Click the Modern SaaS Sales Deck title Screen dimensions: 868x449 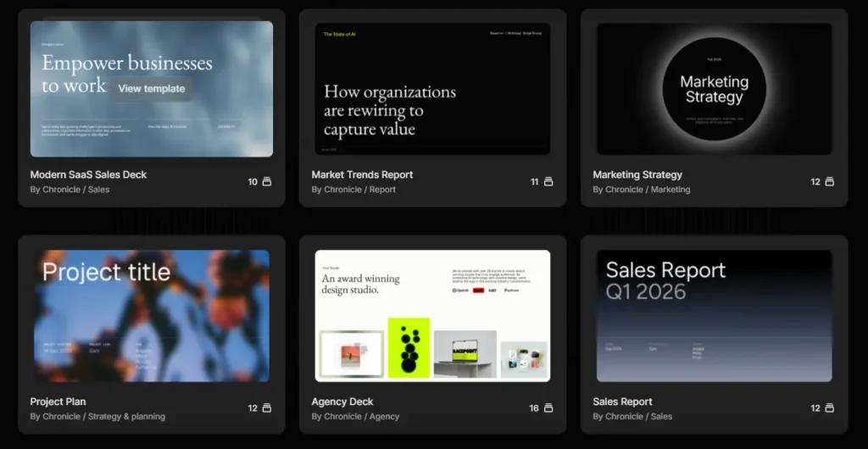(88, 175)
